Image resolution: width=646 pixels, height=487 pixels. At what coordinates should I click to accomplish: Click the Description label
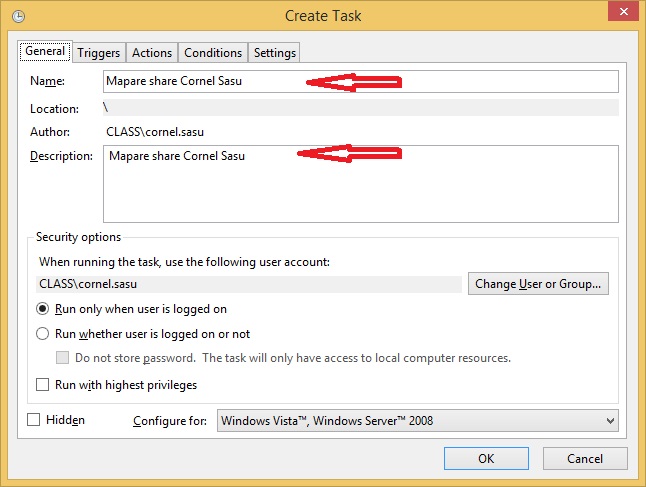point(61,156)
